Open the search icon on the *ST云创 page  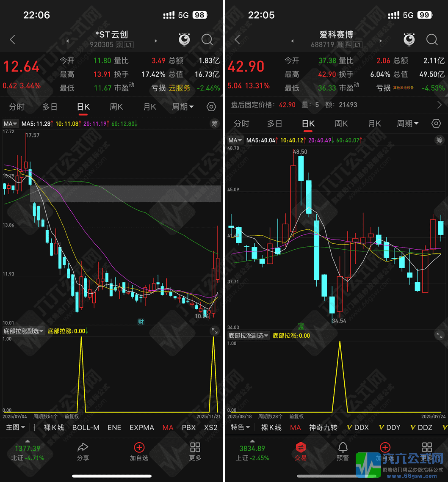point(207,40)
